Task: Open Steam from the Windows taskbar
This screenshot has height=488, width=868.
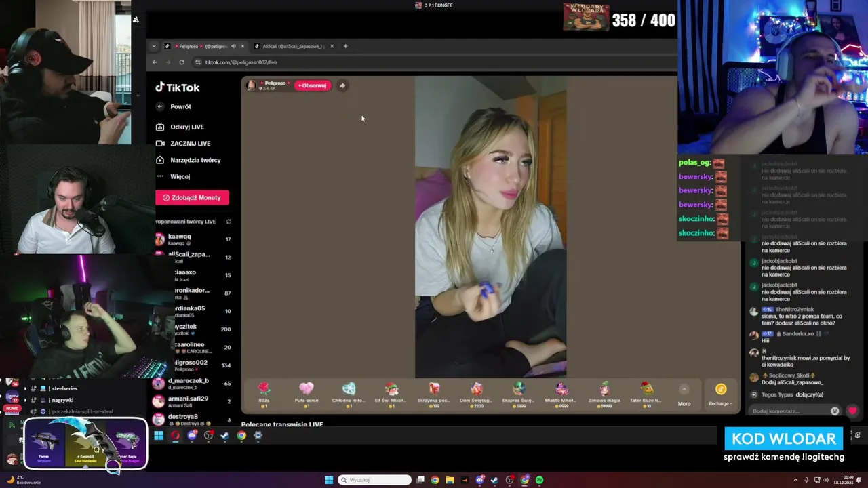Action: pyautogui.click(x=494, y=480)
